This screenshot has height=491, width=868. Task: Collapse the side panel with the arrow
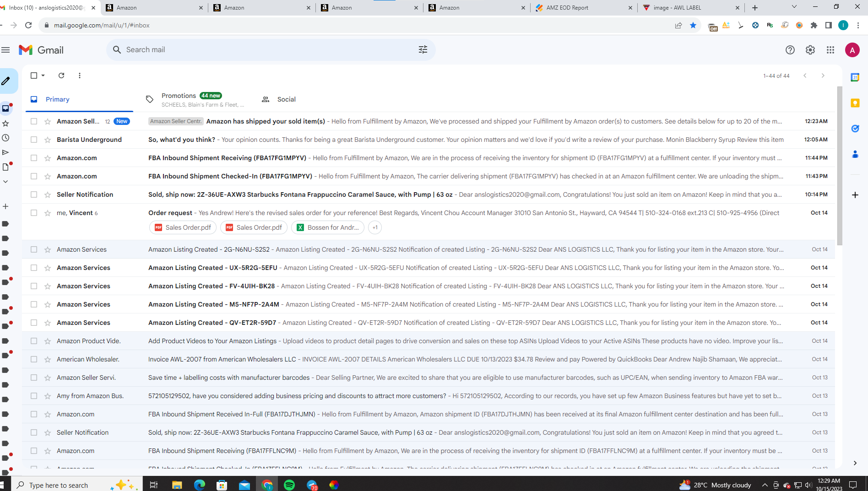click(855, 463)
